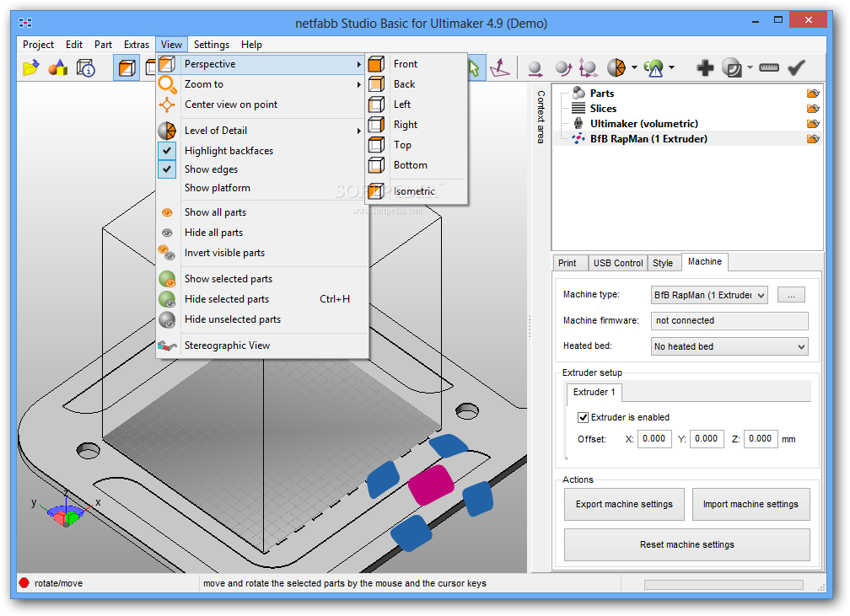Screen dimensions: 850x616
Task: Choose Isometric view from the submenu
Action: coord(417,190)
